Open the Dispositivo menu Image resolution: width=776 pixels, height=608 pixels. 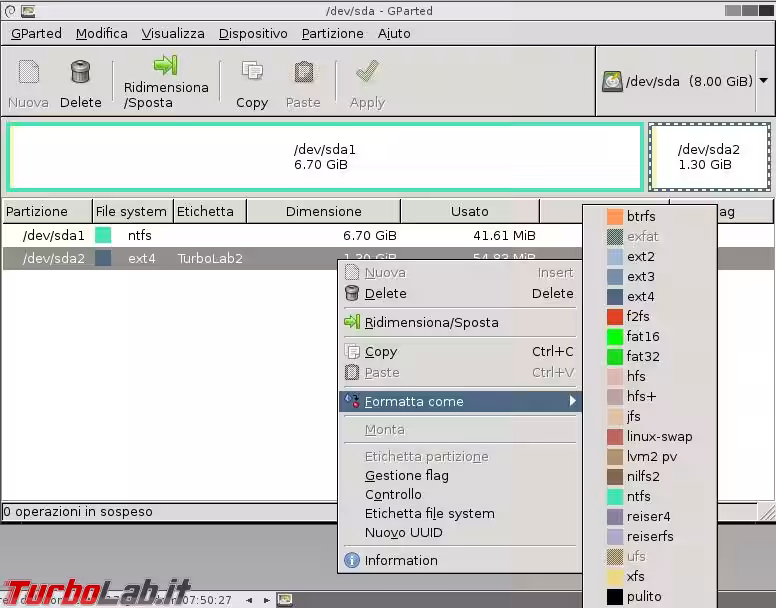tap(253, 33)
